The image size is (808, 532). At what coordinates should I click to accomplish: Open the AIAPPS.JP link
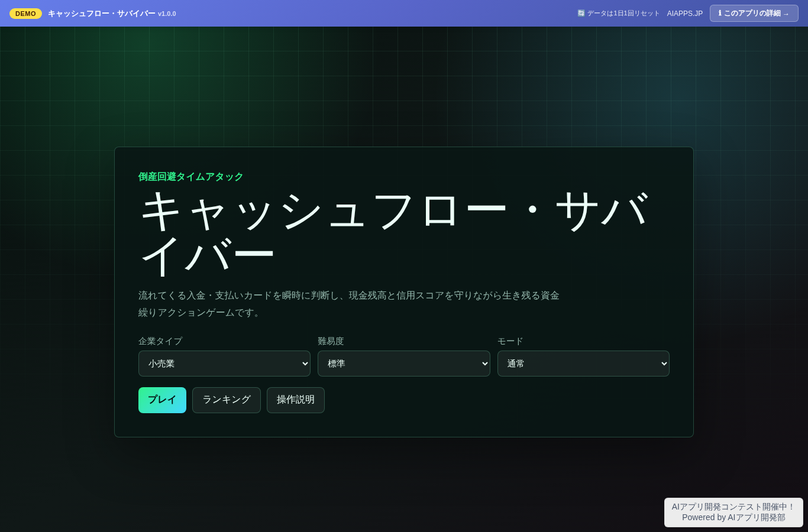pyautogui.click(x=685, y=14)
